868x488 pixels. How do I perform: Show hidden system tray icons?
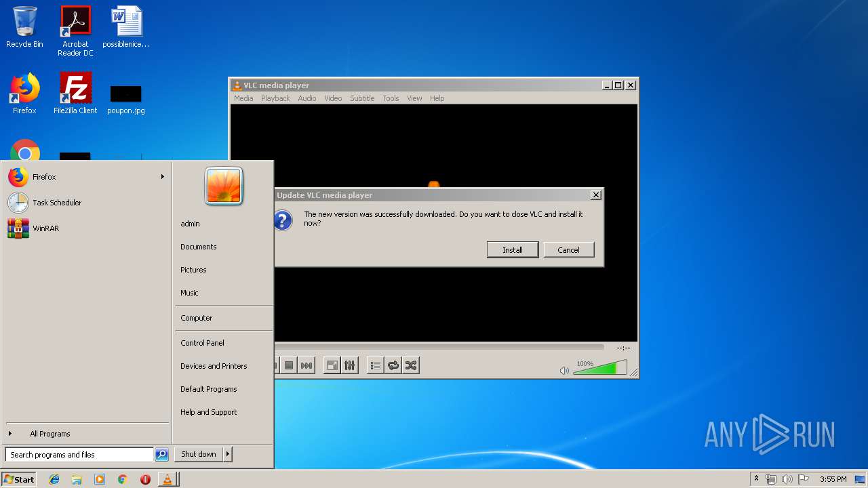tap(756, 479)
